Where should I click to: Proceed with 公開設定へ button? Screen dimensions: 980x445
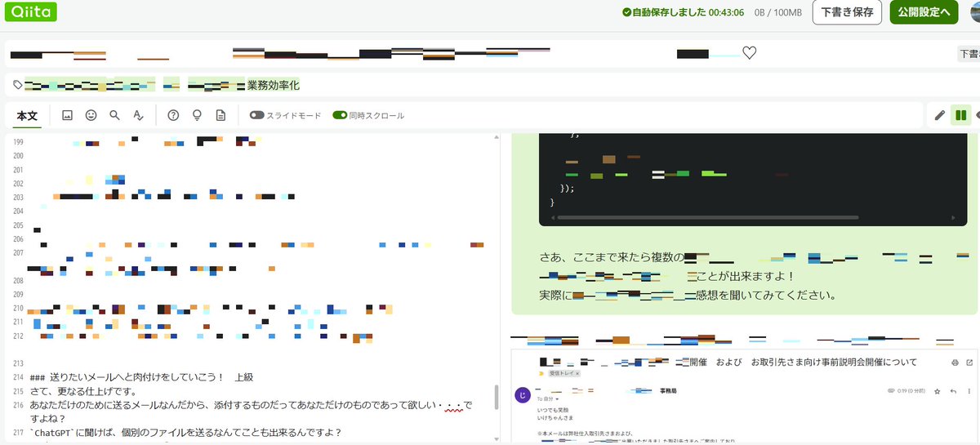[924, 12]
